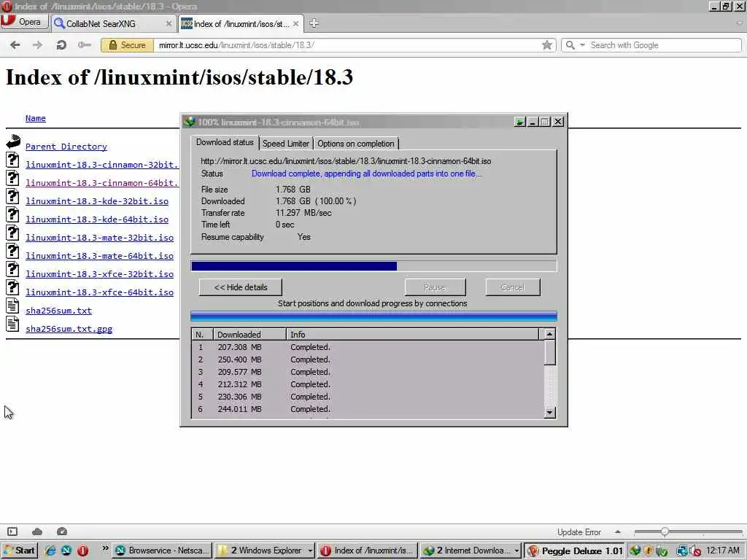747x560 pixels.
Task: Open sha256sum.txt link
Action: [58, 311]
